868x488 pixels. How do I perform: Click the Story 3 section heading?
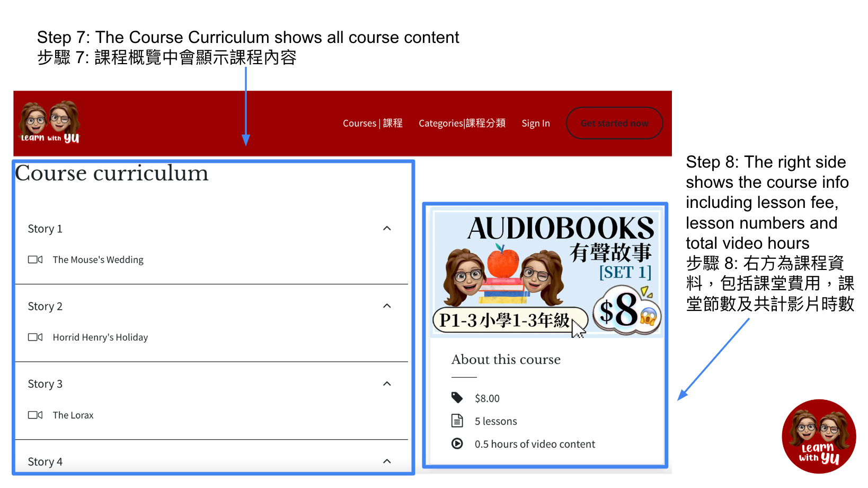pyautogui.click(x=45, y=384)
